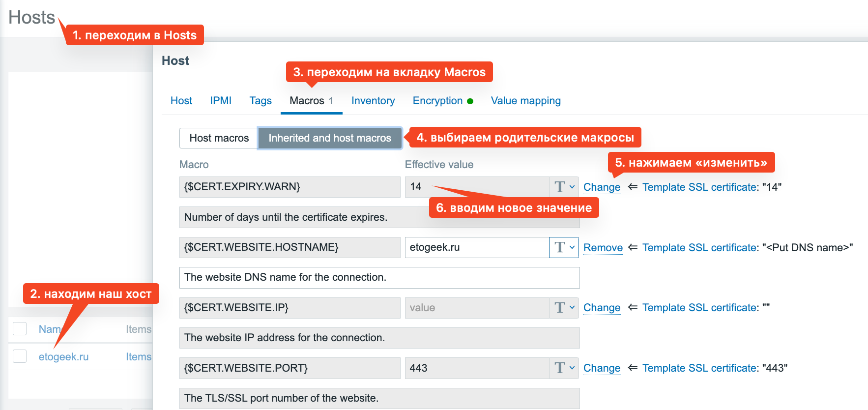
Task: Select Inherited and host macros view
Action: click(x=329, y=138)
